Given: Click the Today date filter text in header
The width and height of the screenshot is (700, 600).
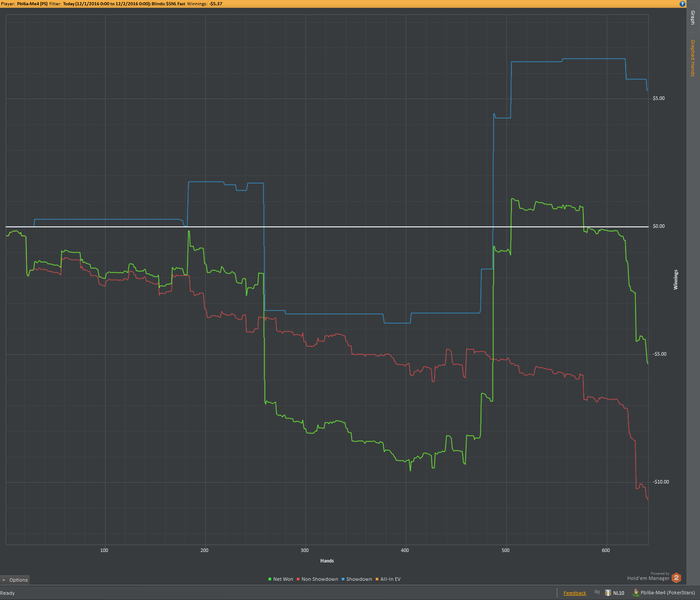Looking at the screenshot, I should point(106,4).
